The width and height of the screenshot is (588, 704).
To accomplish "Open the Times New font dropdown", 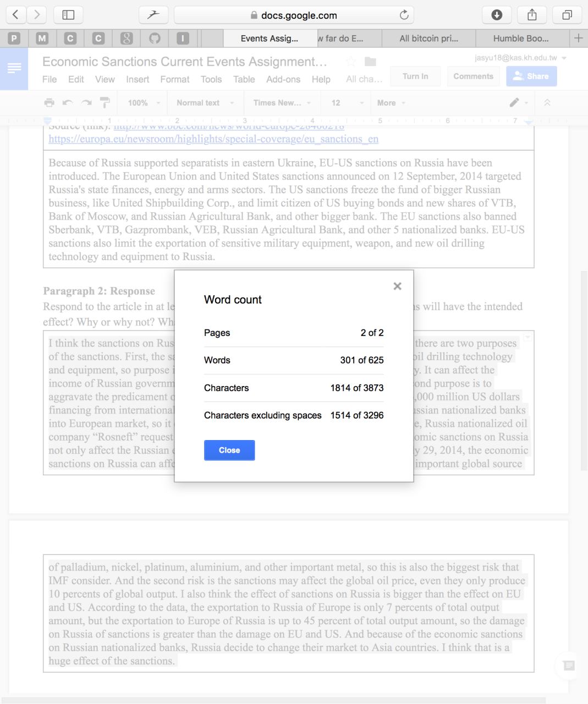I will tap(282, 103).
